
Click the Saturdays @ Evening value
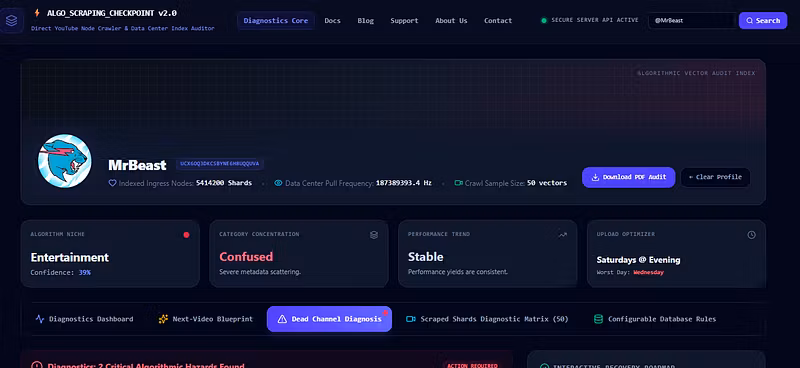coord(638,260)
